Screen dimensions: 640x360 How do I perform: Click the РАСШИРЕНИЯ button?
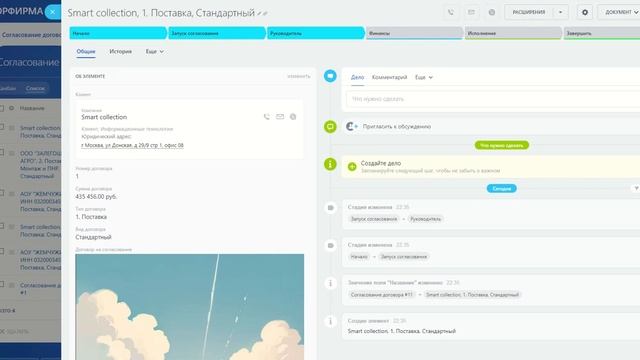(x=529, y=12)
